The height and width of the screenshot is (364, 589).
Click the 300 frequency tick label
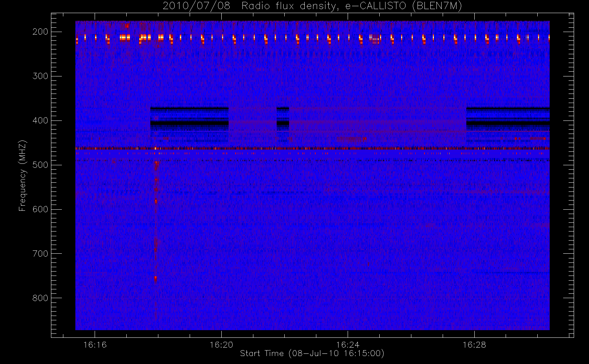(x=40, y=76)
